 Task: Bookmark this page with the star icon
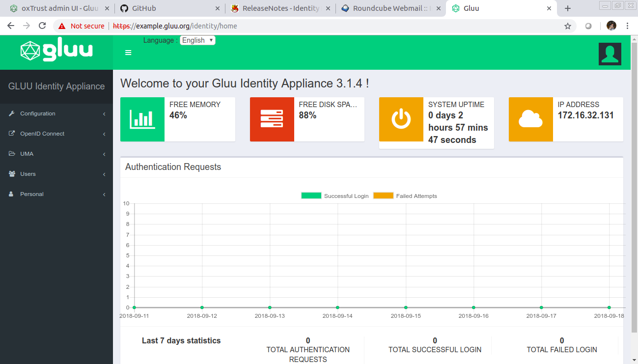tap(568, 26)
